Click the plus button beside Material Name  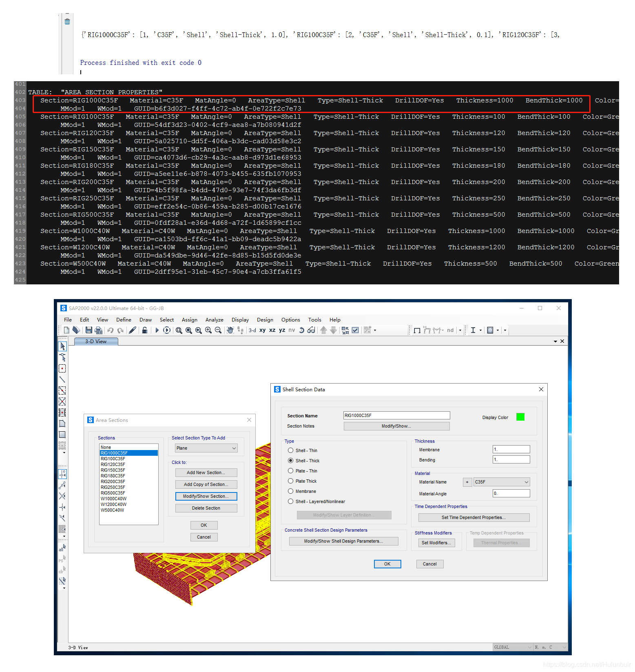467,482
